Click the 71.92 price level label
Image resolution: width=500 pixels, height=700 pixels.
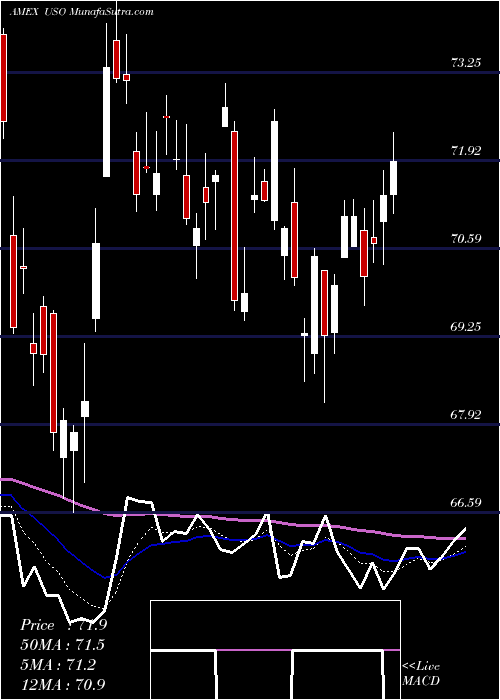coord(466,151)
